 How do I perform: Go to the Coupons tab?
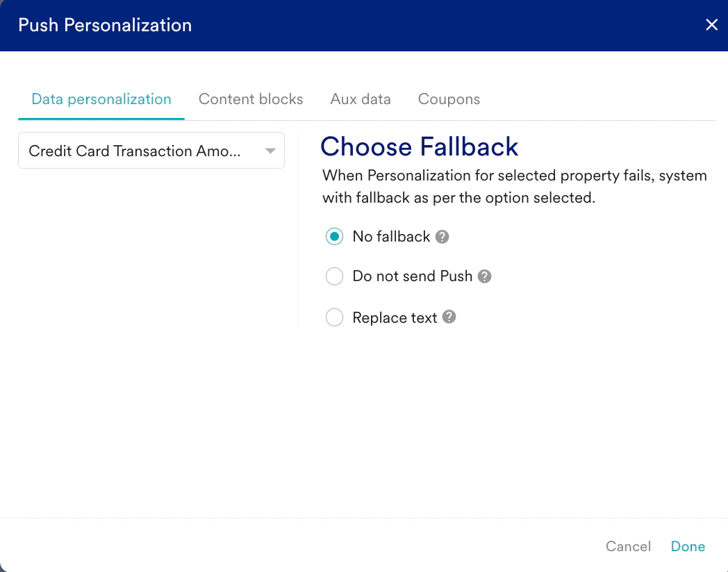point(449,99)
